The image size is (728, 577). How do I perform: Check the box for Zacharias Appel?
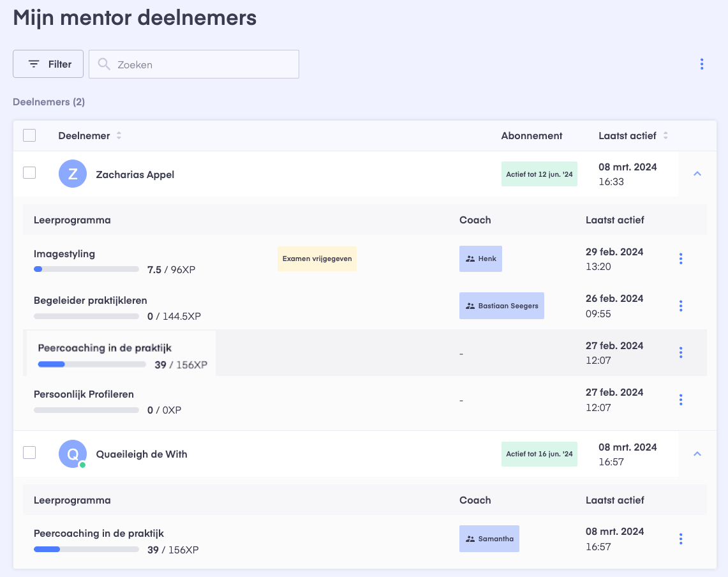click(29, 172)
